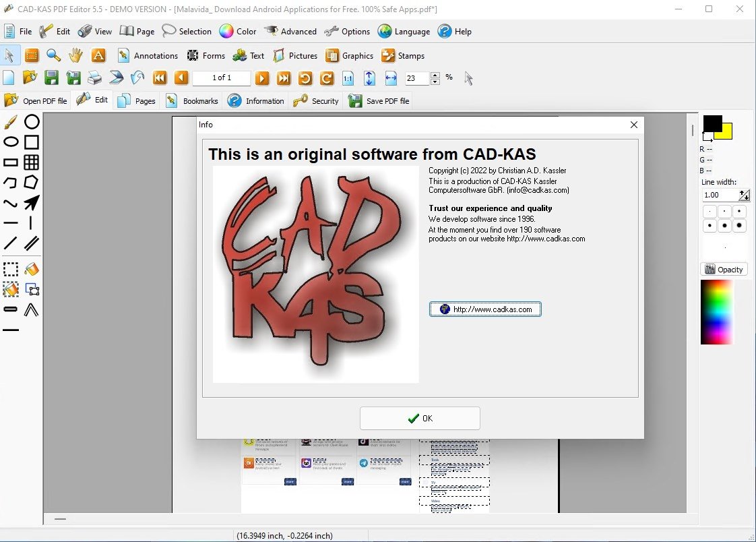Open the View menu
756x542 pixels.
click(x=95, y=31)
